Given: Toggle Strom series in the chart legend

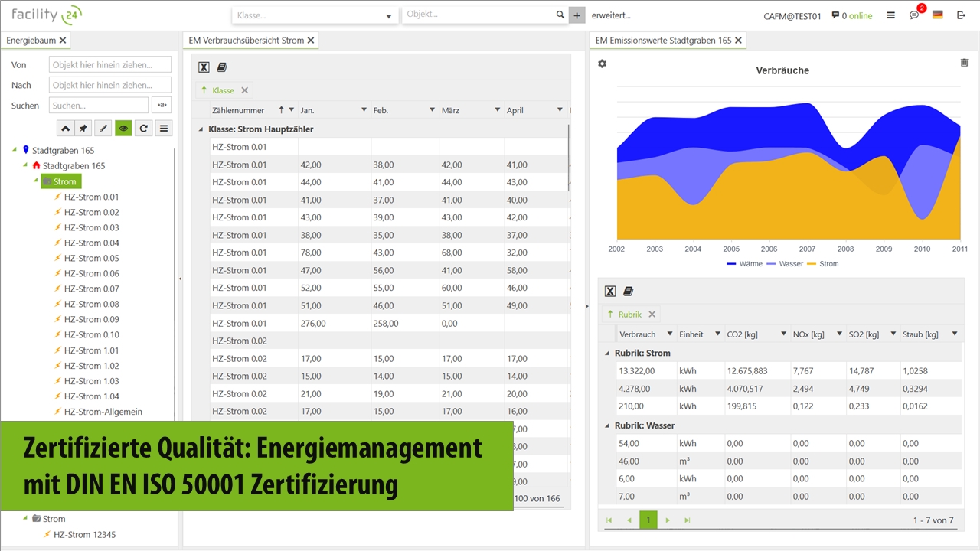Looking at the screenshot, I should [x=823, y=264].
